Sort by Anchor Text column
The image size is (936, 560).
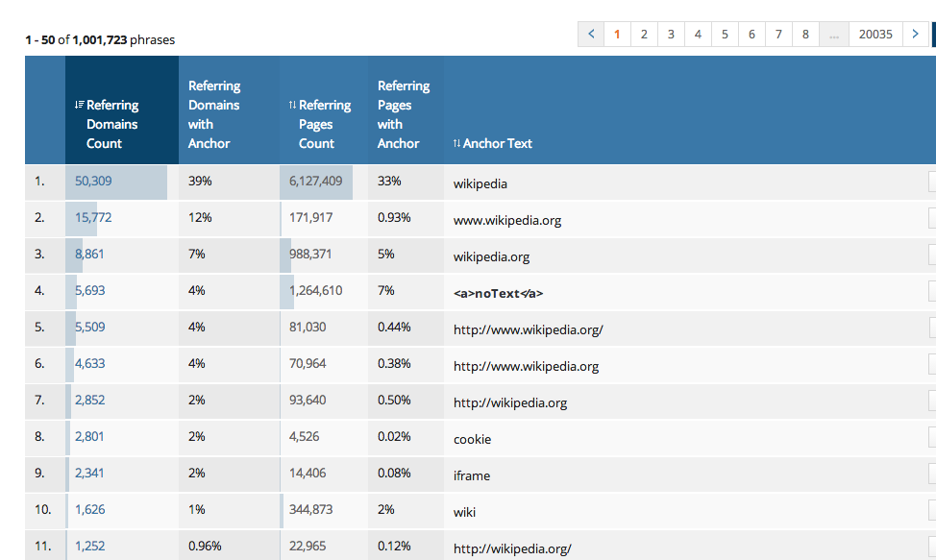point(492,143)
